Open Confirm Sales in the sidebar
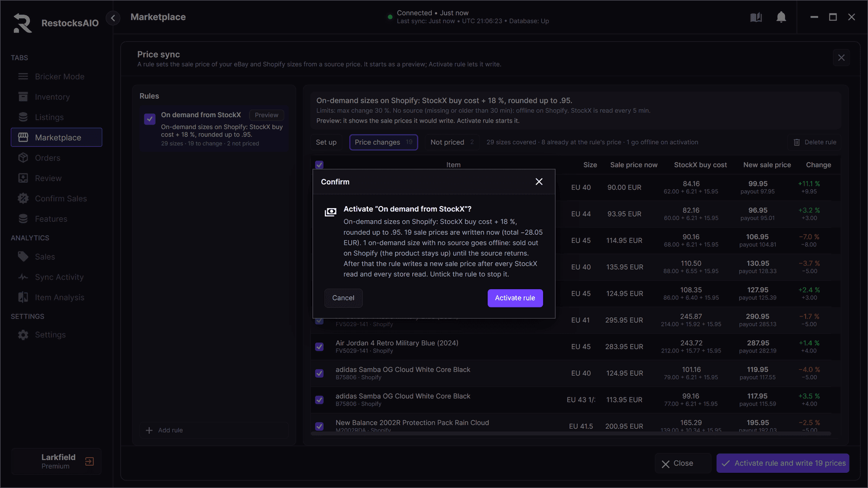 56,198
